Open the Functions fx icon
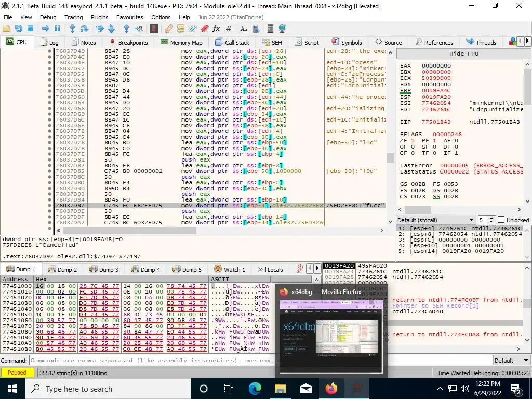The height and width of the screenshot is (399, 532). [216, 29]
